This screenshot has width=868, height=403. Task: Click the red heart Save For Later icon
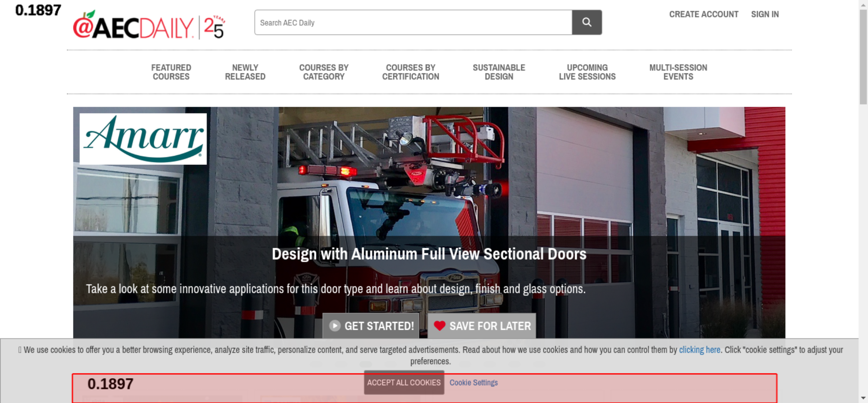point(440,326)
